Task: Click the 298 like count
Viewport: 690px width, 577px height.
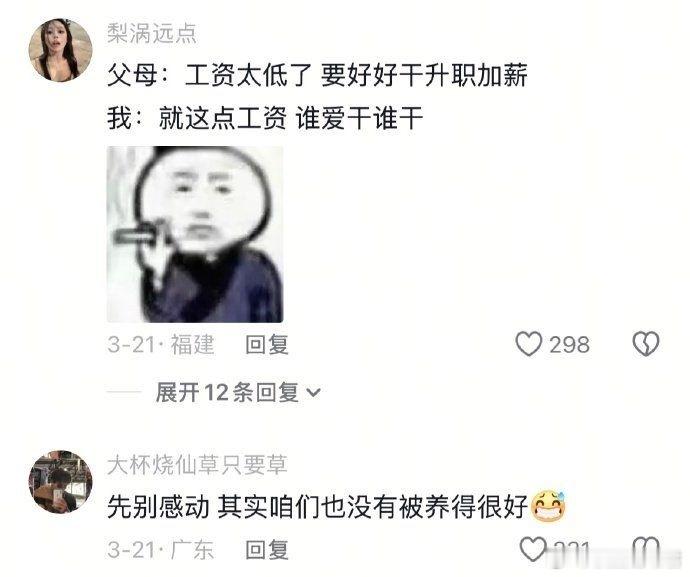Action: pyautogui.click(x=569, y=344)
